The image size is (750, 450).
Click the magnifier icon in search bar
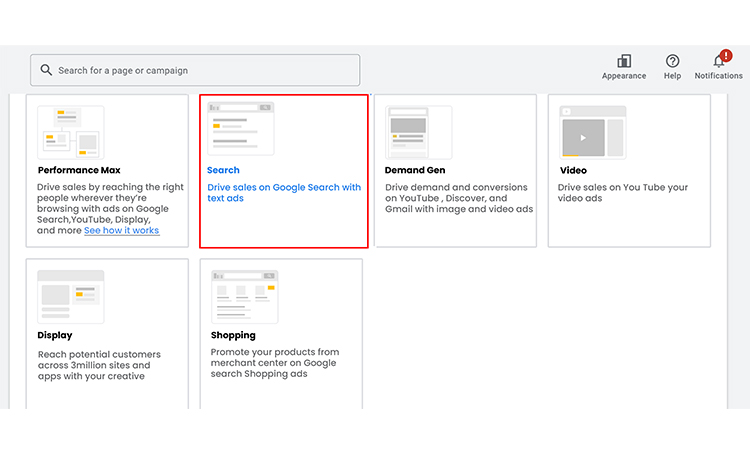pos(46,70)
